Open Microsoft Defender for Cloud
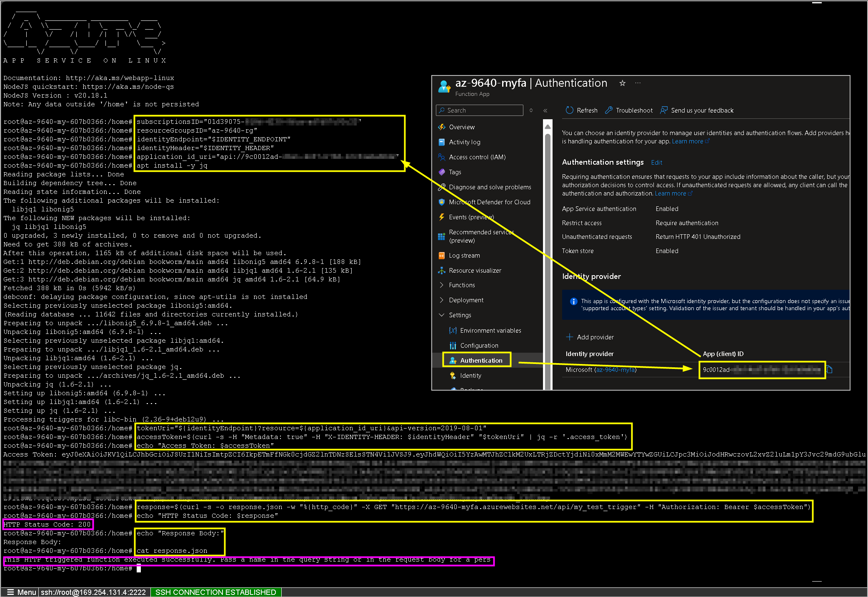Viewport: 868px width, 597px height. click(489, 202)
